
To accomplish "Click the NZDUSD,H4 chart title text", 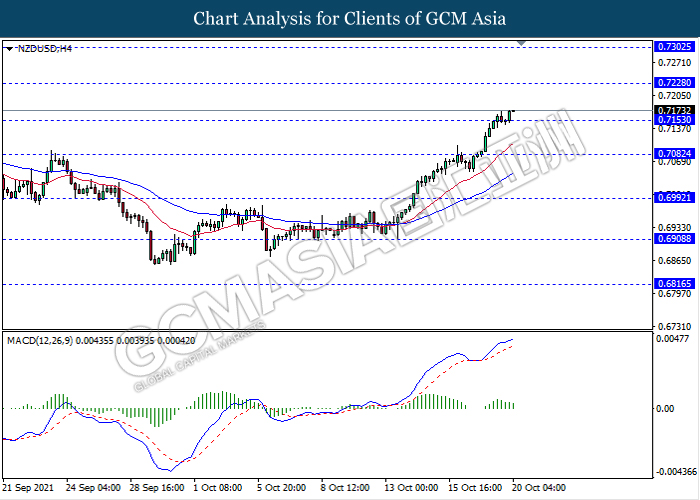I will [44, 49].
